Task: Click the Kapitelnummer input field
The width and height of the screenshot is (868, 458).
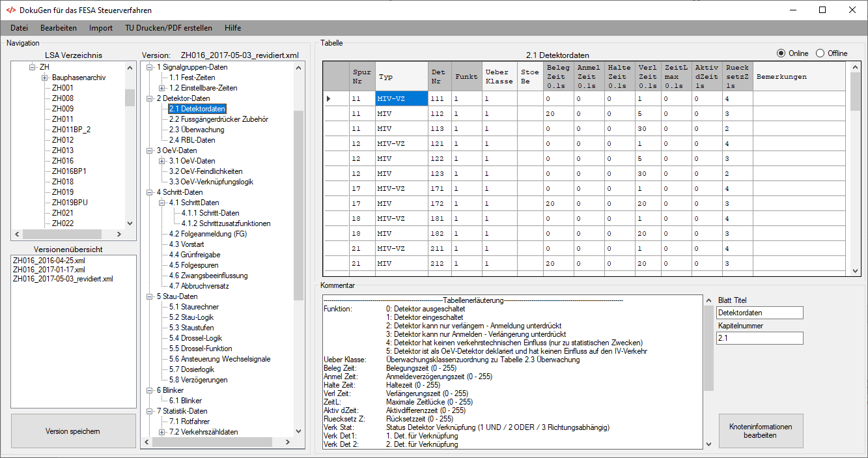Action: [x=759, y=338]
